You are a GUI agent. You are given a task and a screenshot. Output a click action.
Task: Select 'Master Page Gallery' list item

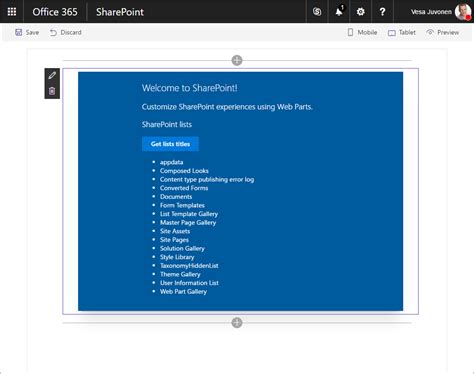point(188,223)
